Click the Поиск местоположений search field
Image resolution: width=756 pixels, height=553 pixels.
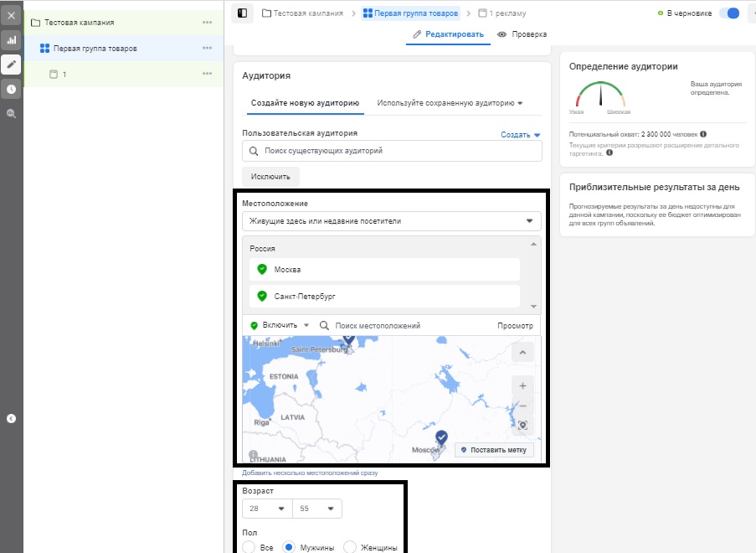pyautogui.click(x=378, y=326)
